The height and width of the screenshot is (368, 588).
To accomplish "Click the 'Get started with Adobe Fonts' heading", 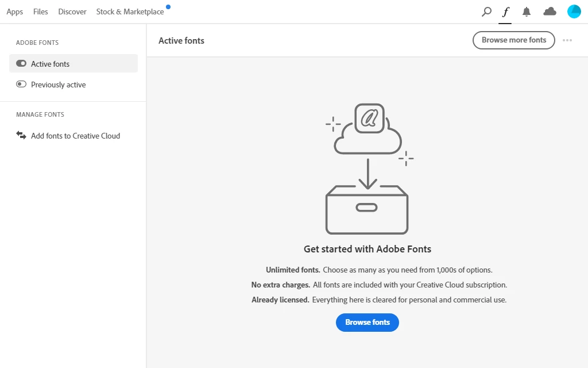I will pos(367,249).
